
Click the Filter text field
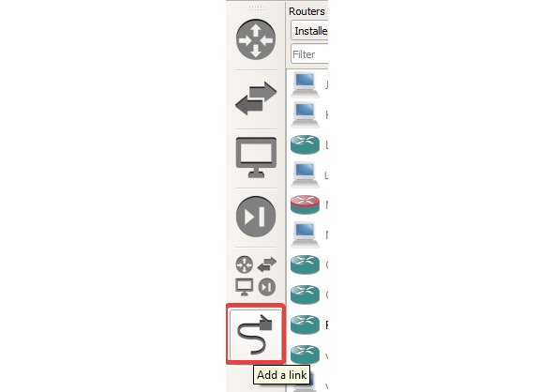point(309,54)
